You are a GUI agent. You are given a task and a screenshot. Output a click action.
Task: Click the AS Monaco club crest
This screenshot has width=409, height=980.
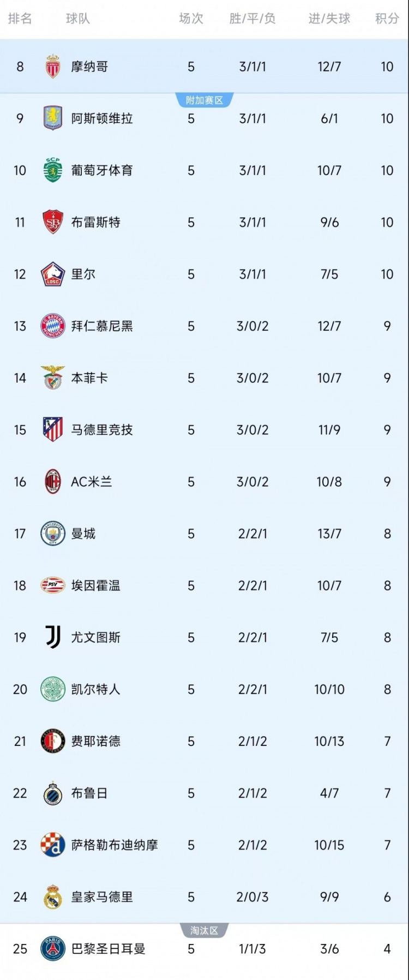(53, 67)
